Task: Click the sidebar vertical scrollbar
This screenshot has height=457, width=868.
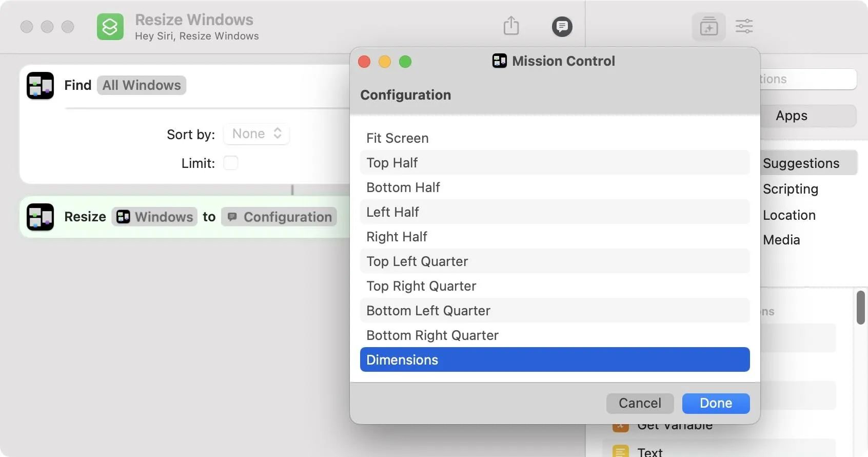Action: point(861,308)
